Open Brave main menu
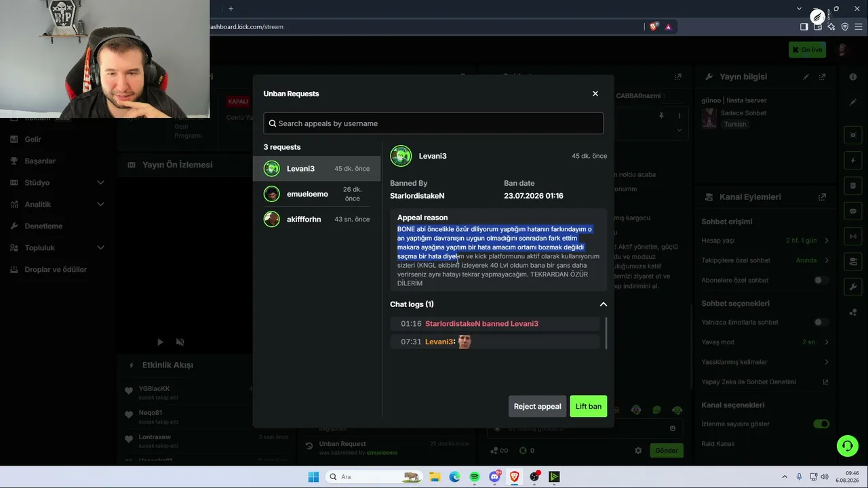This screenshot has height=488, width=868. coord(859,26)
